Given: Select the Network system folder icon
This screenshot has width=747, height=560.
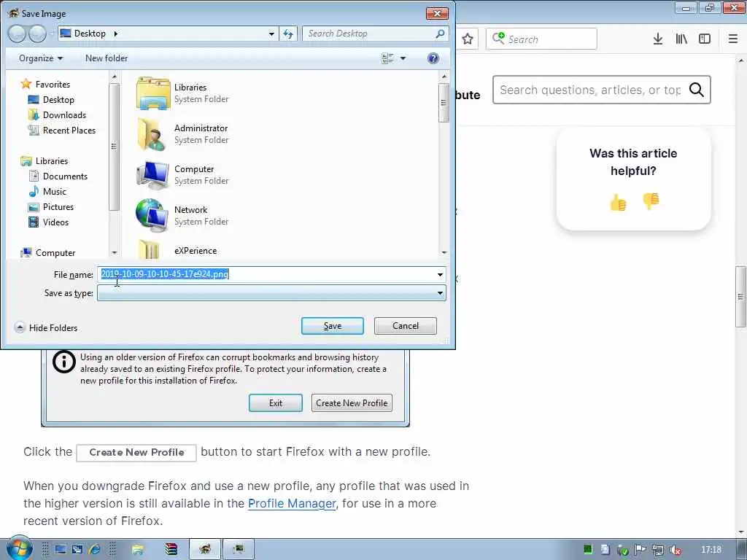Looking at the screenshot, I should (x=153, y=215).
